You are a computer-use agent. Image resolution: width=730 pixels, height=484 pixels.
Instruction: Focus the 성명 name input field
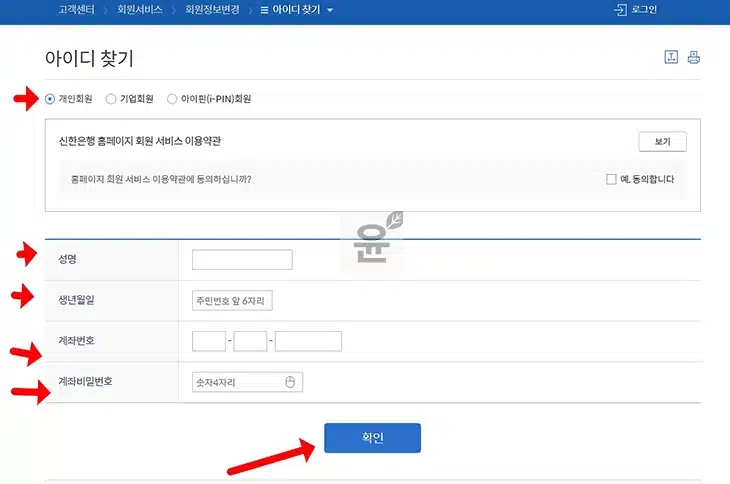tap(242, 260)
